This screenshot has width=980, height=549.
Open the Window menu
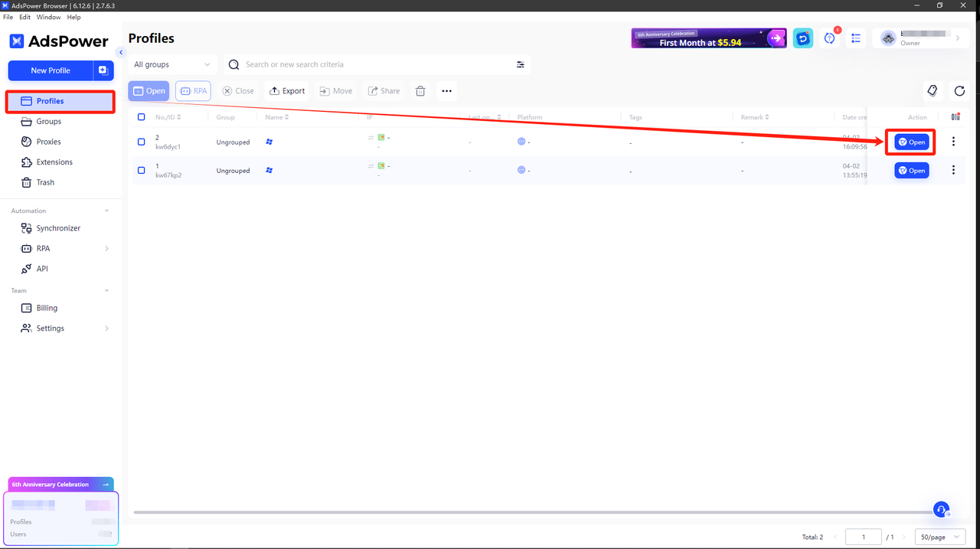tap(48, 17)
